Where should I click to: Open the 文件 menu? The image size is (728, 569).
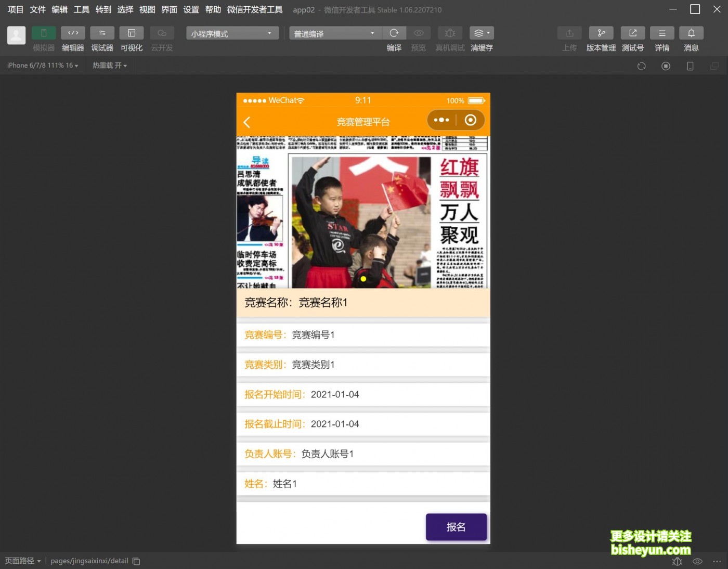pos(37,9)
